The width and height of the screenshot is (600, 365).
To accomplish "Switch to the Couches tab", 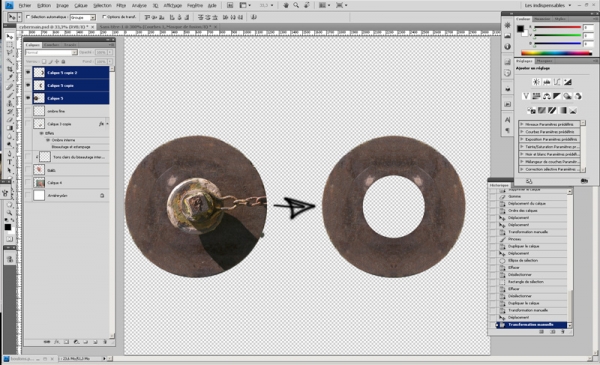I will point(51,45).
